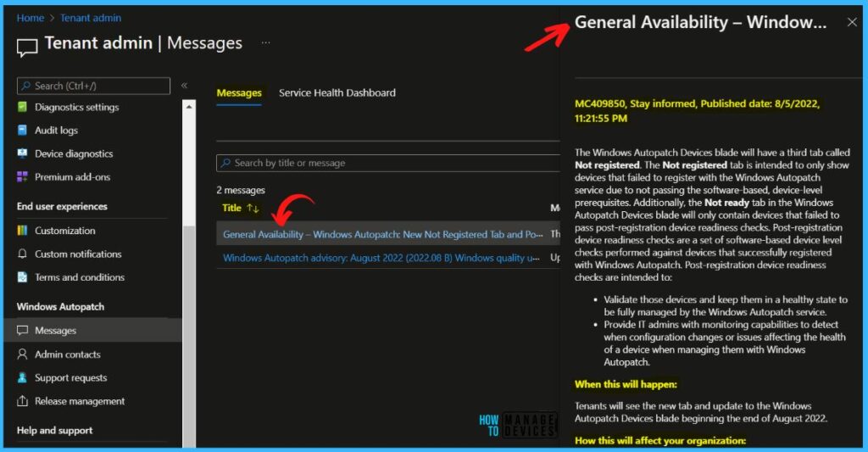Click the Release management icon
This screenshot has height=452, width=868.
(22, 401)
